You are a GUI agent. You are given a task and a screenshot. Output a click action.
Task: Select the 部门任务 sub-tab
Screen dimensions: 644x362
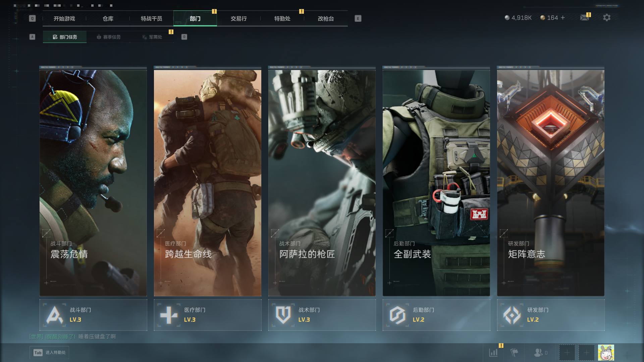pos(65,37)
